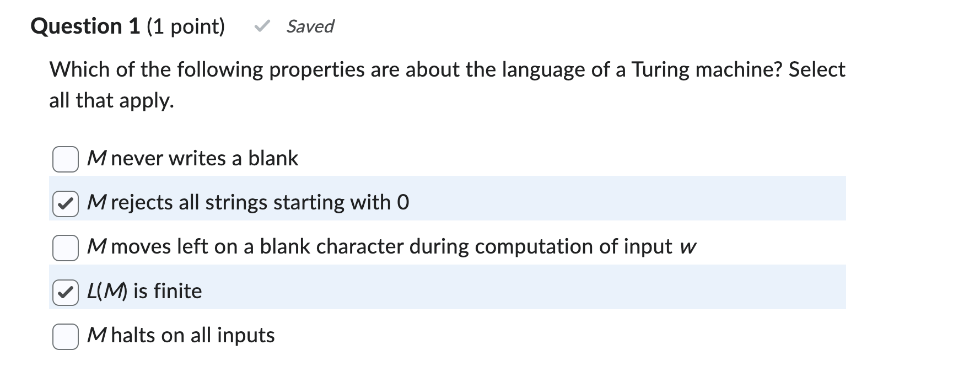
Task: Click the word 'Saved' next to the checkmark
Action: [x=310, y=26]
